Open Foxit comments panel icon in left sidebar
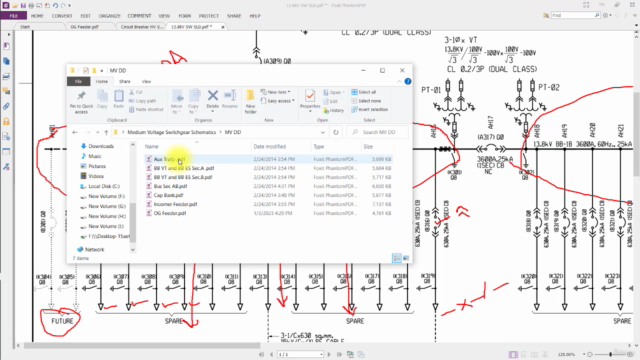The width and height of the screenshot is (640, 360). coord(7,91)
